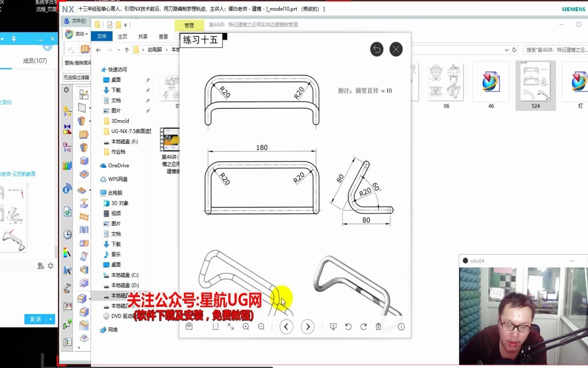Enter fullscreen mode in the photo viewer
Screen dimensions: 588x368
pyautogui.click(x=231, y=326)
